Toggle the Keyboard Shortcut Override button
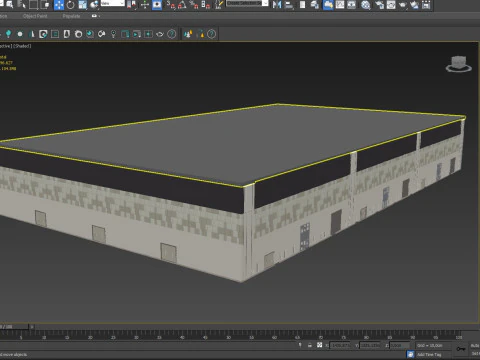 [157, 5]
